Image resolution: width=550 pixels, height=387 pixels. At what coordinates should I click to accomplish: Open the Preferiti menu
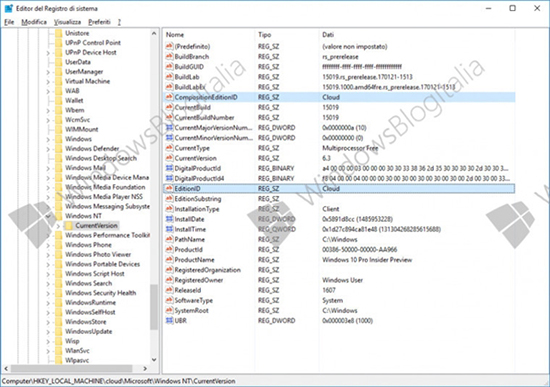99,22
